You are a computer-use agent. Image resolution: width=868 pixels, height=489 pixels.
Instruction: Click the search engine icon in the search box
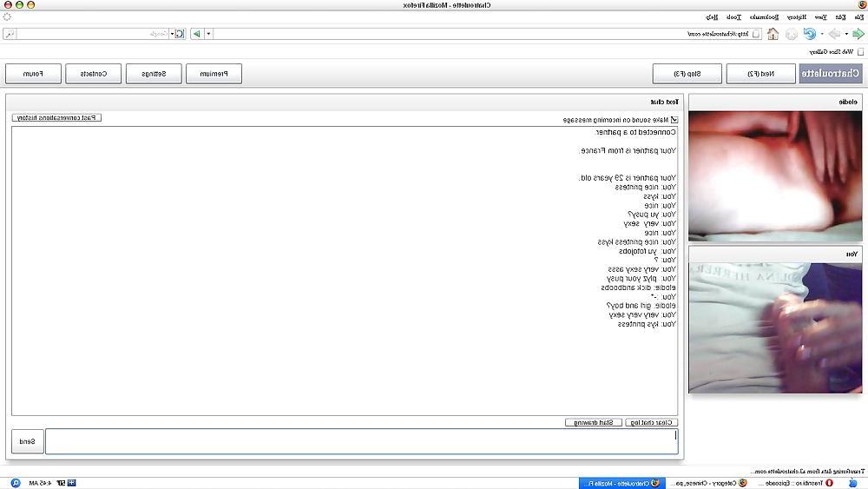(180, 34)
